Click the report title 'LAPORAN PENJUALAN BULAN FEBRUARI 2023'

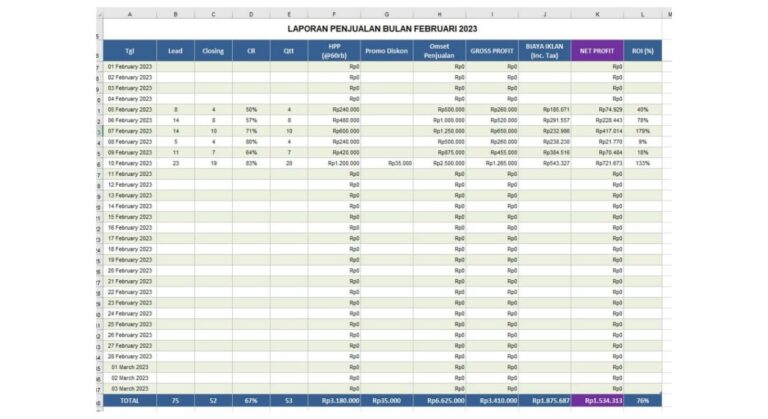pos(385,29)
